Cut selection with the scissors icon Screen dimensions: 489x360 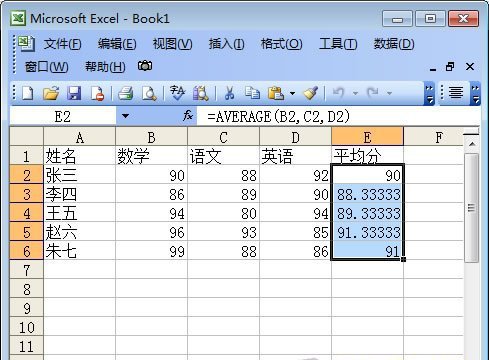click(229, 93)
